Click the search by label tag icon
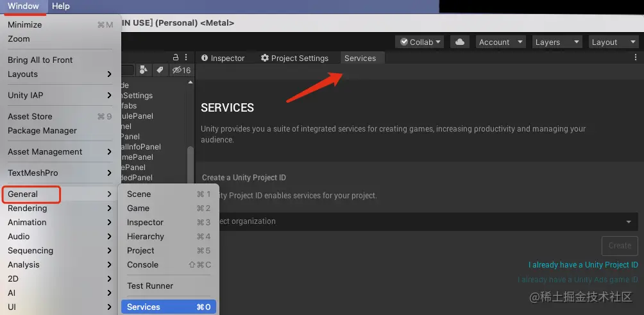The width and height of the screenshot is (644, 315). pos(160,70)
